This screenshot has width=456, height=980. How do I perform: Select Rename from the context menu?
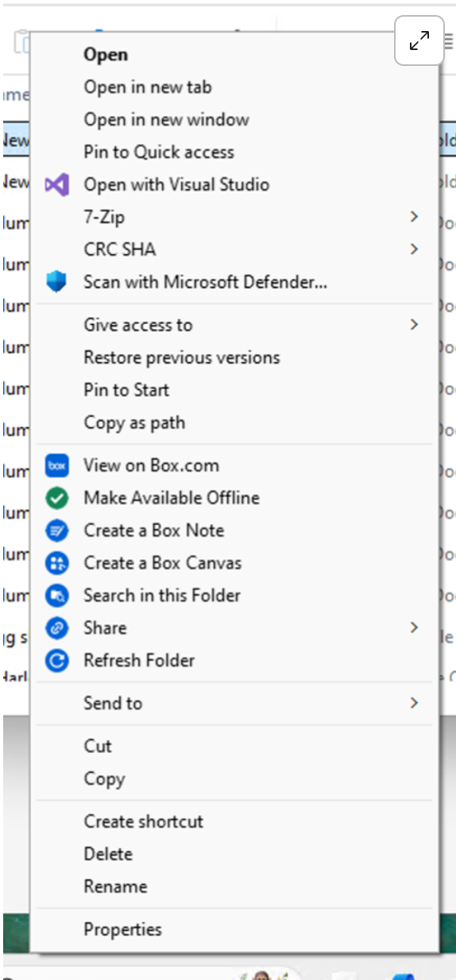[x=115, y=886]
